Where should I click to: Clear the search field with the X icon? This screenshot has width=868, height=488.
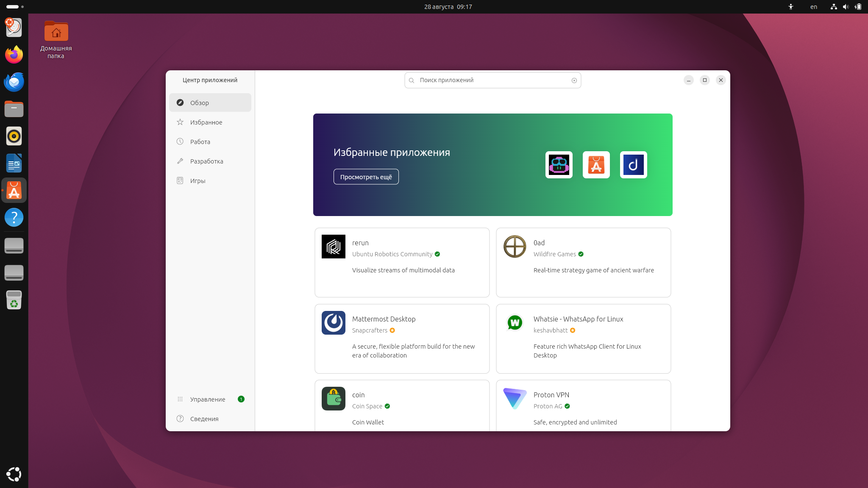point(574,80)
